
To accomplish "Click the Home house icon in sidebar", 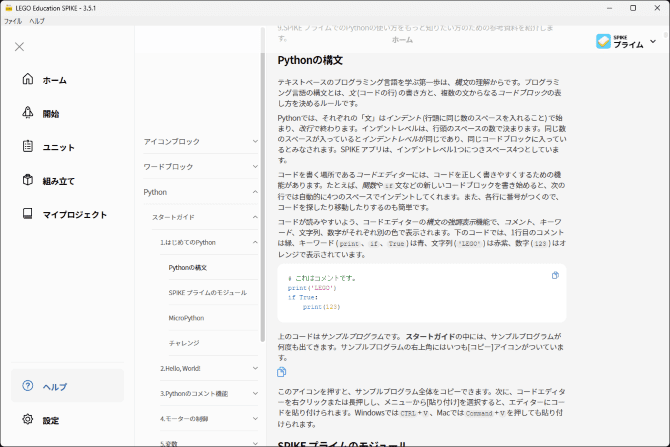I will click(x=27, y=80).
